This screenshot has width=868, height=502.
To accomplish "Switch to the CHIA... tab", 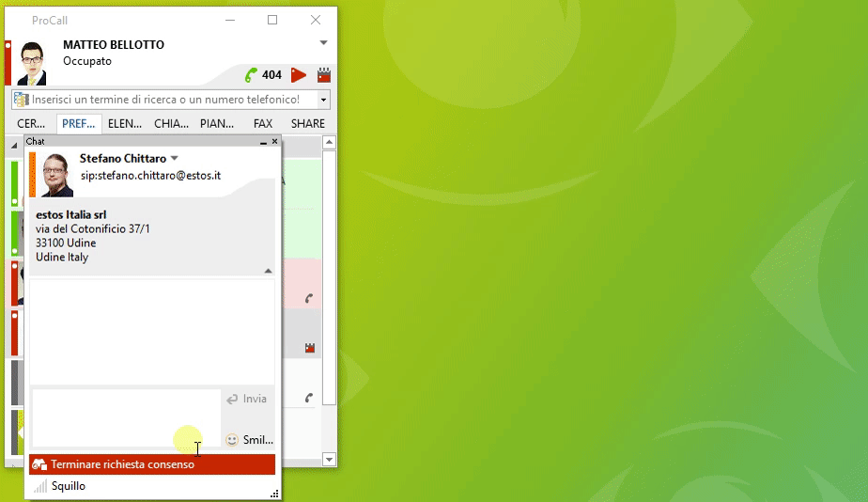I will pyautogui.click(x=171, y=123).
